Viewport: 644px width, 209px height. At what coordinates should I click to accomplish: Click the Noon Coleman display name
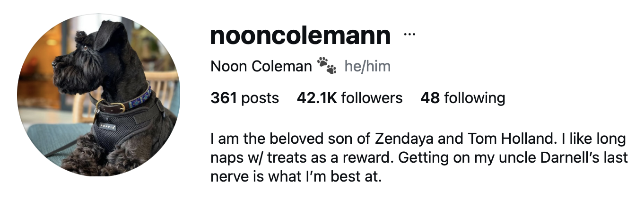(261, 67)
